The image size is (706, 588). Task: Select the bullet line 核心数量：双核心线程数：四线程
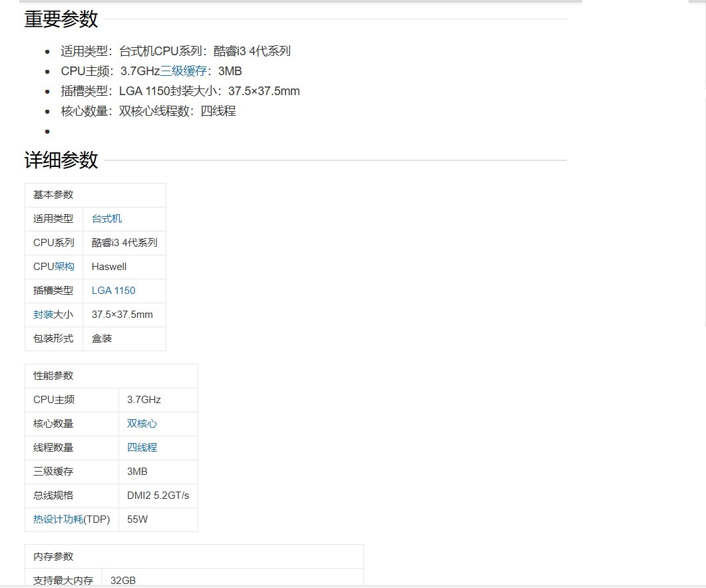click(148, 111)
